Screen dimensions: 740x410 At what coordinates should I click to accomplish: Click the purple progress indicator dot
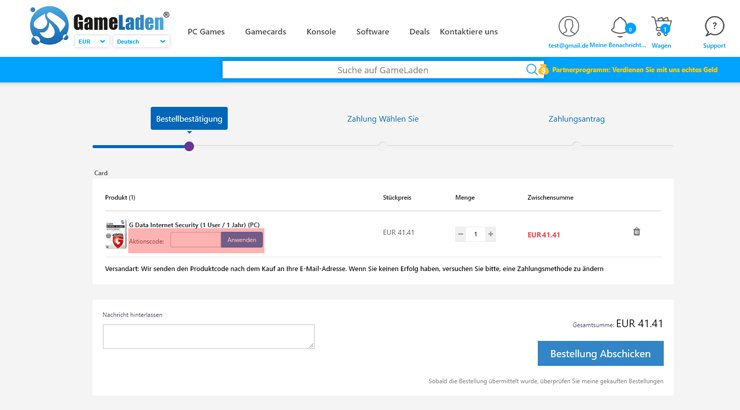(x=189, y=146)
